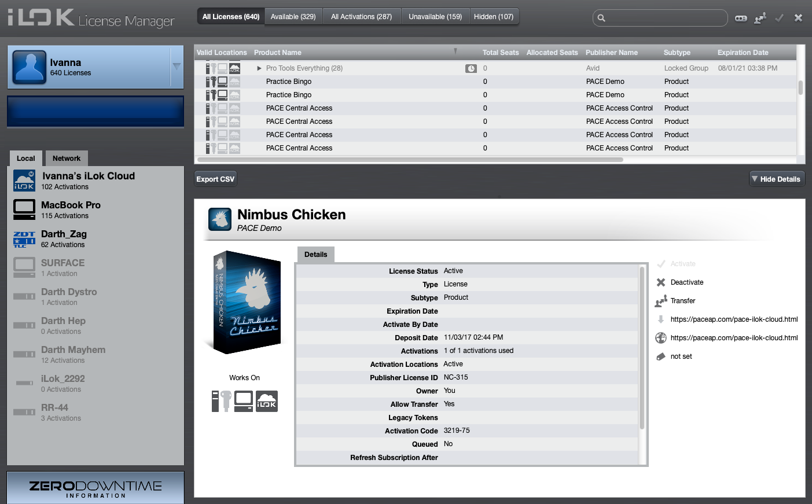Click the Nimbus Chicken box art image
This screenshot has width=812, height=504.
(247, 303)
